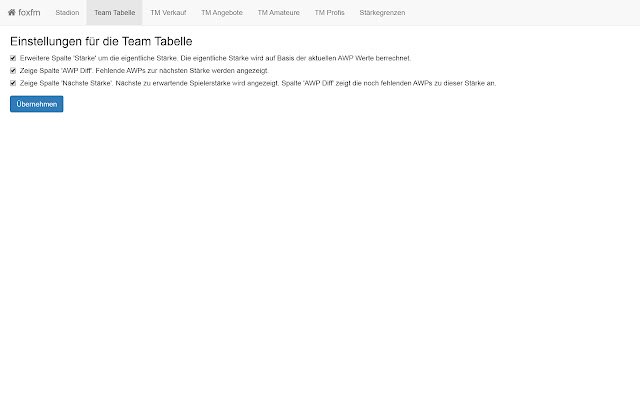
Task: Uncheck 'Zeige Spalte AWP Diff' checkbox
Action: (13, 71)
